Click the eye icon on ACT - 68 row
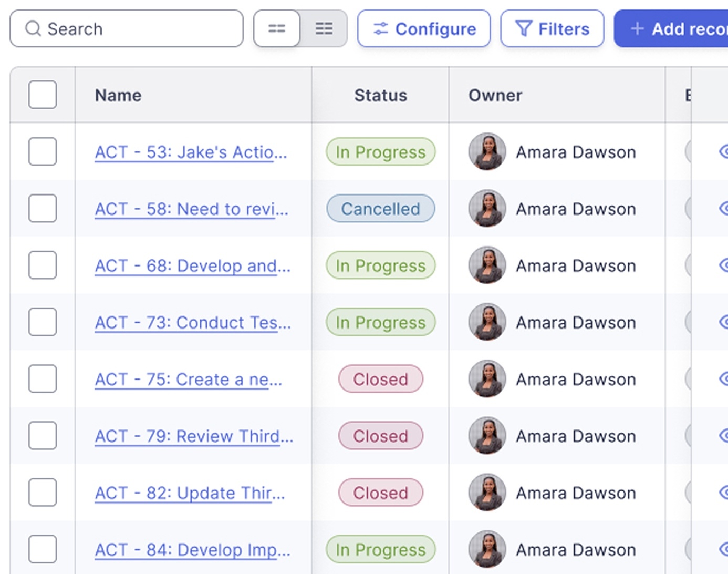 [723, 265]
